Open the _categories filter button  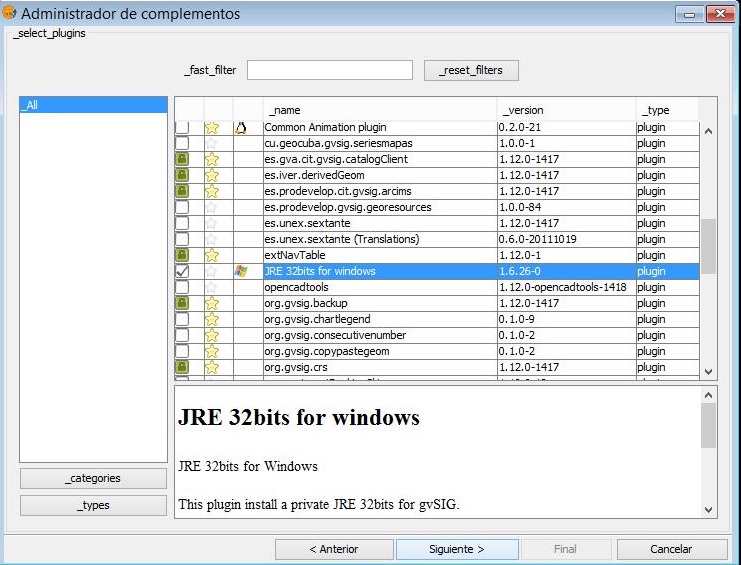click(x=93, y=479)
